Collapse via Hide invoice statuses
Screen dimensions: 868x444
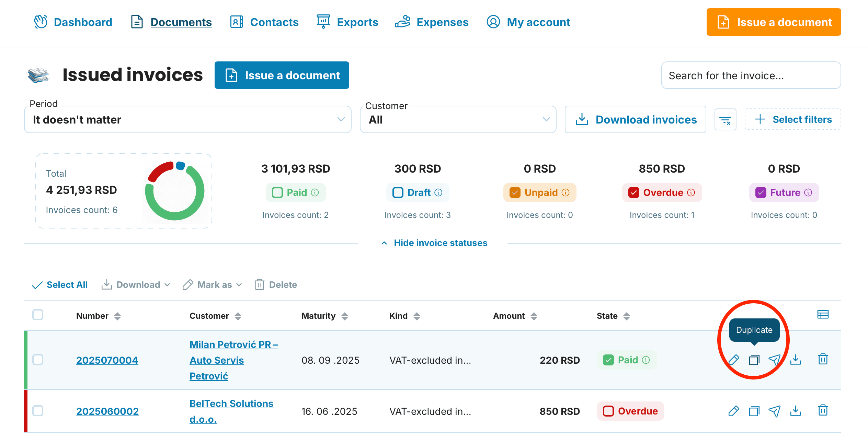(434, 243)
